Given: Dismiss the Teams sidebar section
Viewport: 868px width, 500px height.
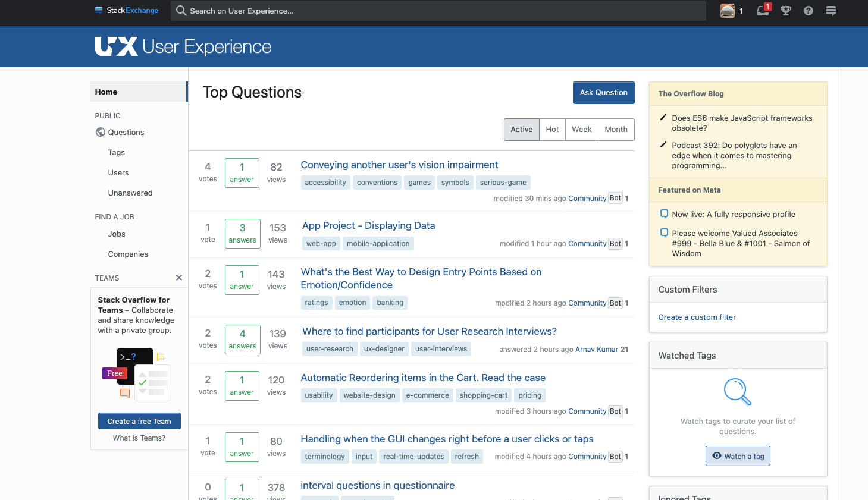Looking at the screenshot, I should point(179,278).
